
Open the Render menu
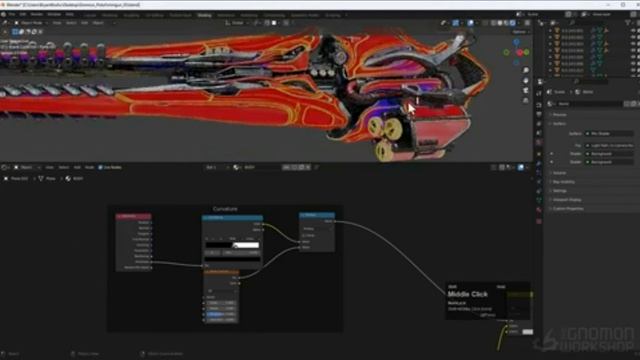(x=36, y=14)
